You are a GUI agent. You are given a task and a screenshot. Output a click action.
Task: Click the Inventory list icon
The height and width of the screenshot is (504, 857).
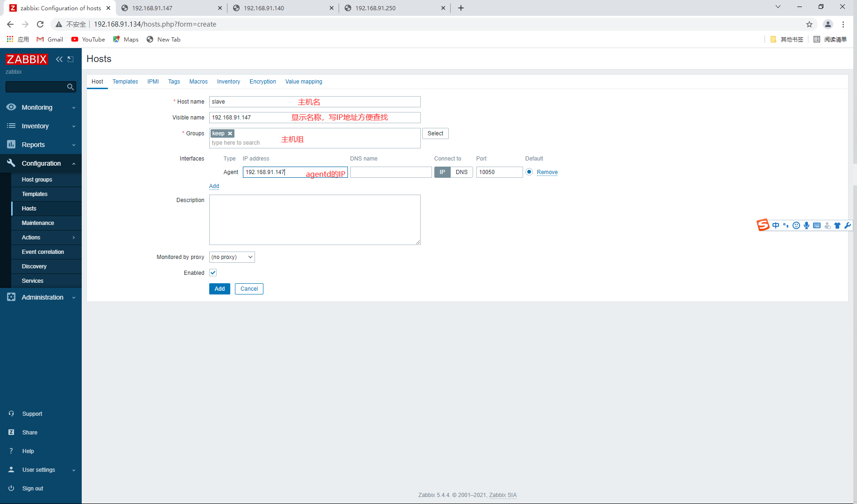click(11, 126)
